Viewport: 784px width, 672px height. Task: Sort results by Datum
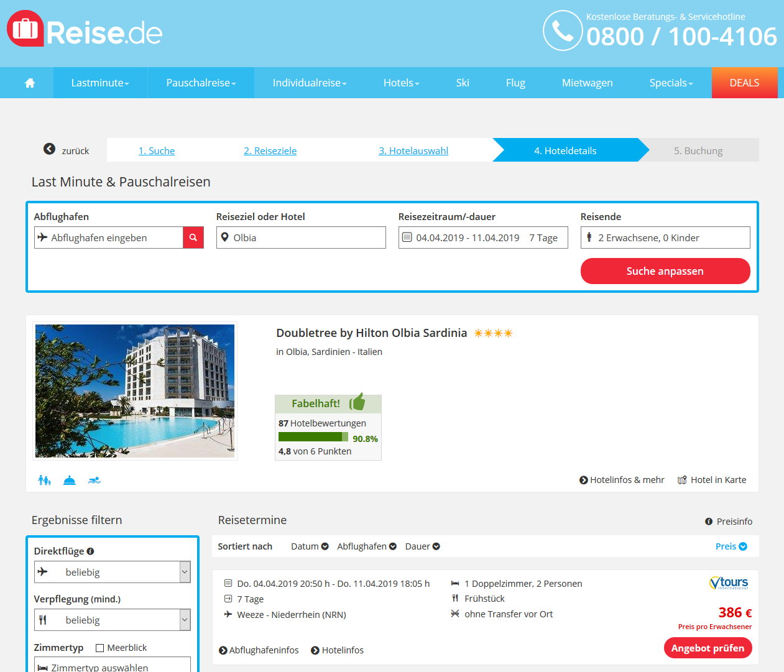click(310, 546)
